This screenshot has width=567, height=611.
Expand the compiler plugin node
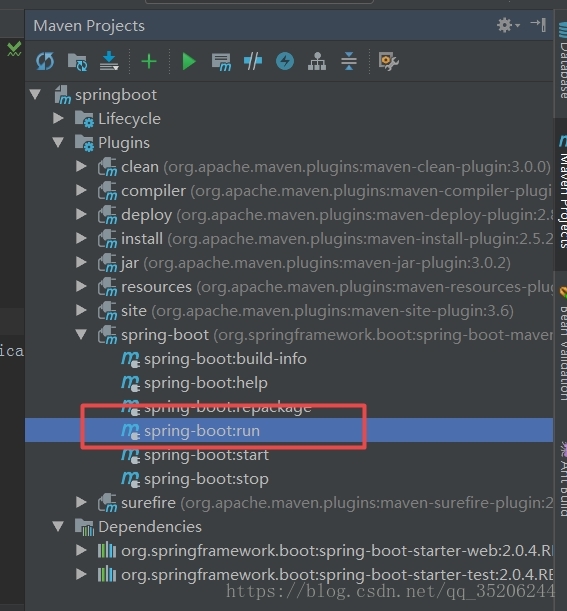click(81, 190)
